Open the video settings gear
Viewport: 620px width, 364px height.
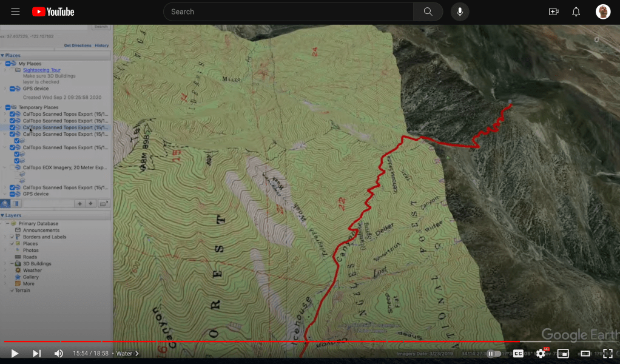(x=540, y=353)
